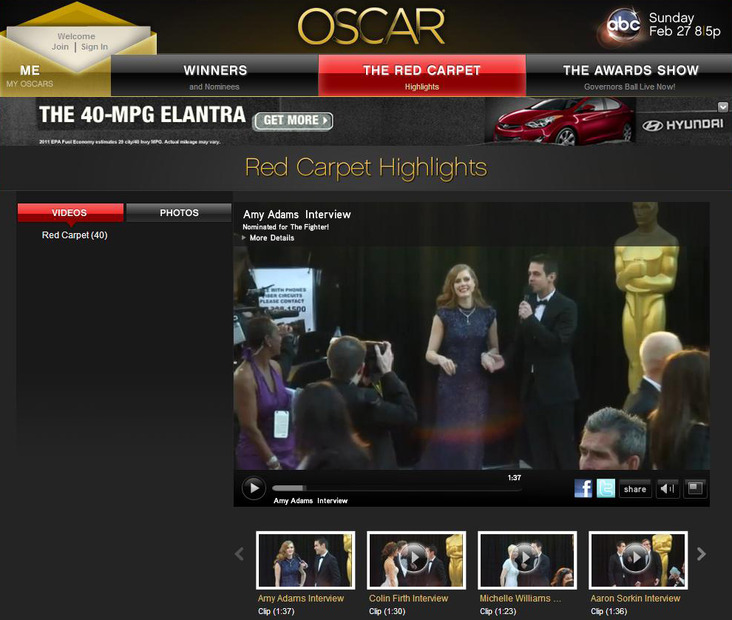
Task: Click the share button in player
Action: (635, 489)
